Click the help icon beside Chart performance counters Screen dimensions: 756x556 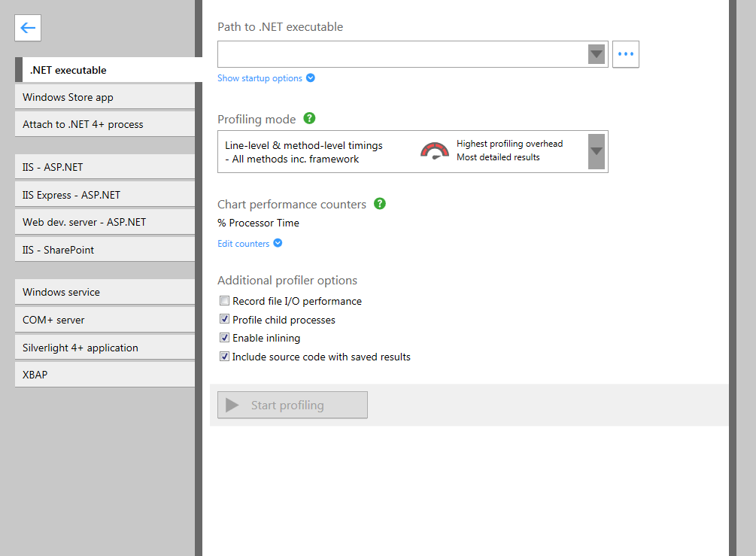click(x=379, y=203)
